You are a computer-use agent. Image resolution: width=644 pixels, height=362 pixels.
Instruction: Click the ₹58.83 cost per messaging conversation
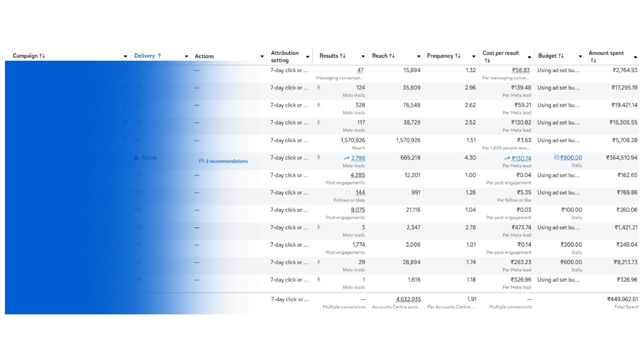coord(521,70)
